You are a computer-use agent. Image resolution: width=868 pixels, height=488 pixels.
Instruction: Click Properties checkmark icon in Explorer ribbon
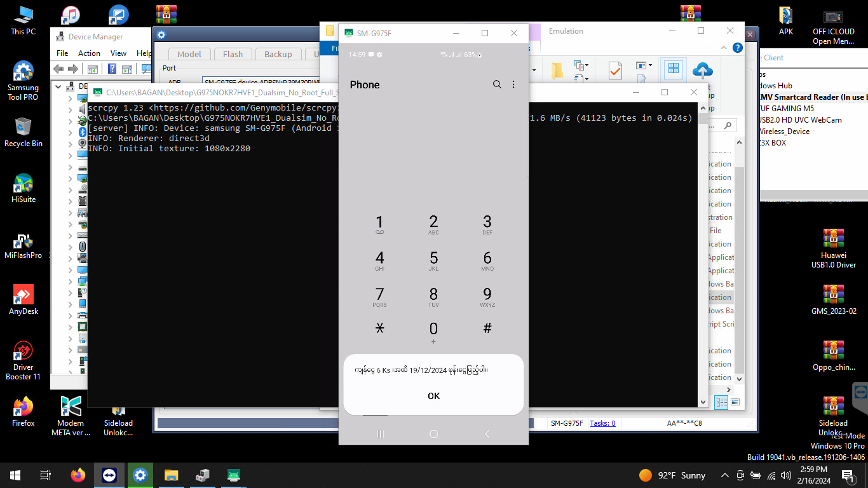[x=615, y=71]
